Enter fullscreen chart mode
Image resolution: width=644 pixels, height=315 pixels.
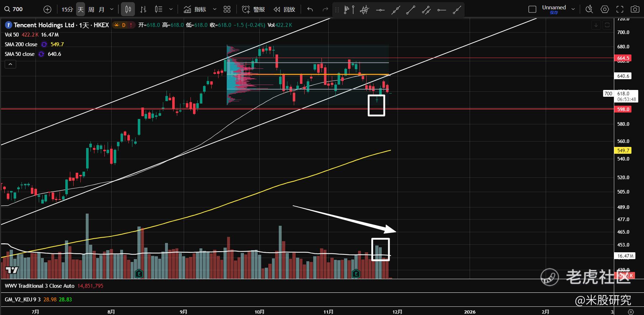click(x=620, y=9)
